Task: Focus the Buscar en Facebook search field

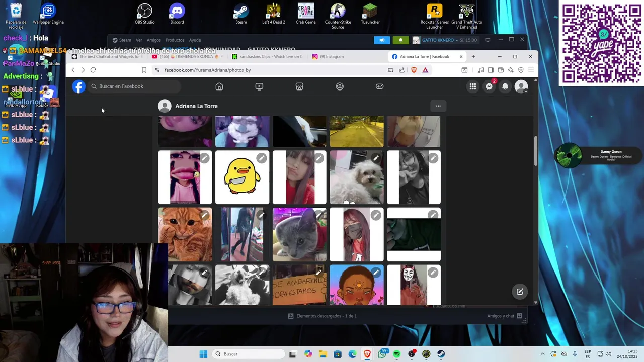Action: click(x=134, y=86)
